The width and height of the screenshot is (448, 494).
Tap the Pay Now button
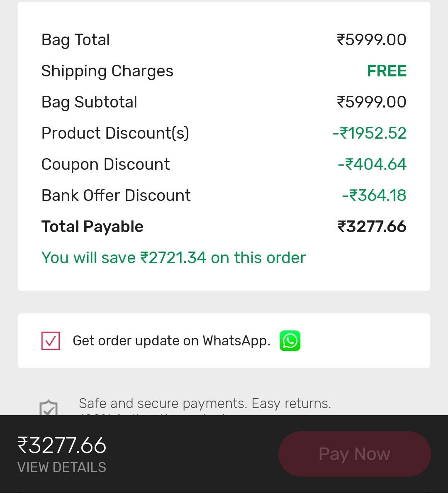point(355,454)
